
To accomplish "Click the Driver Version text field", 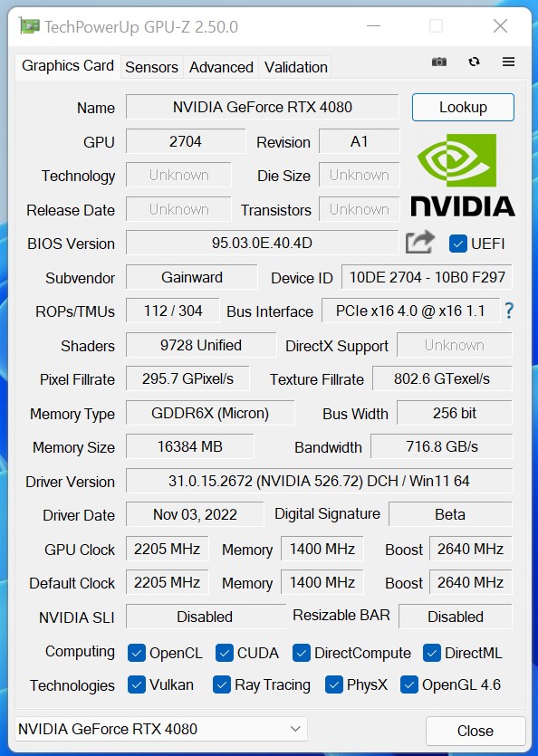I will [x=319, y=481].
